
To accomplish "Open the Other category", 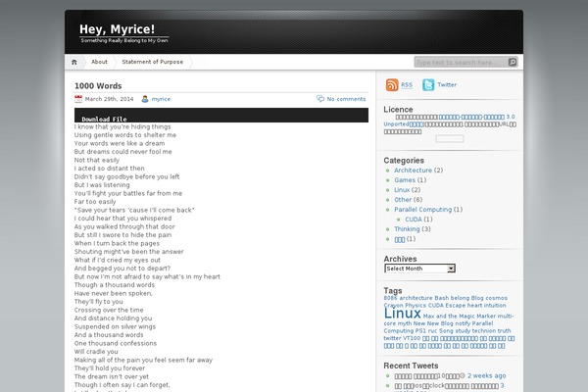I will [x=403, y=200].
